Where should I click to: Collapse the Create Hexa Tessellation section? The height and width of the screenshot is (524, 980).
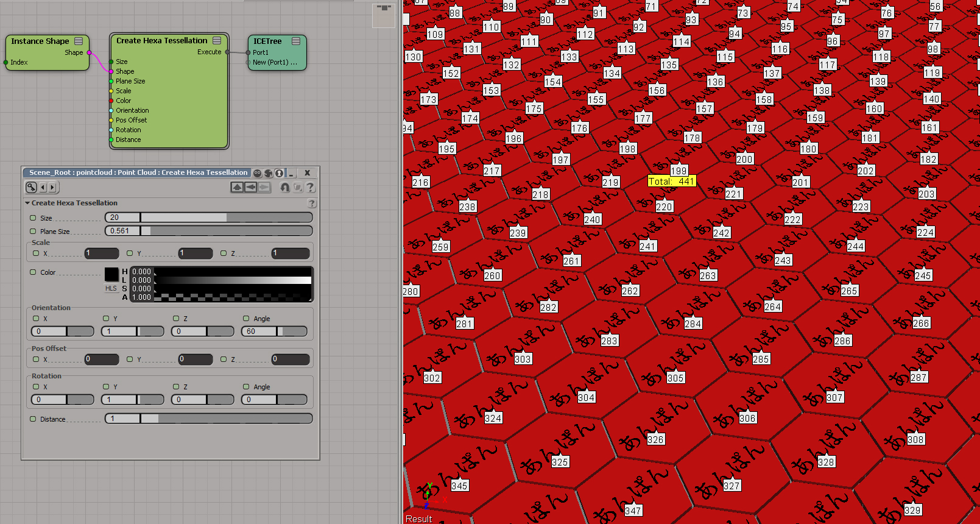tap(27, 203)
